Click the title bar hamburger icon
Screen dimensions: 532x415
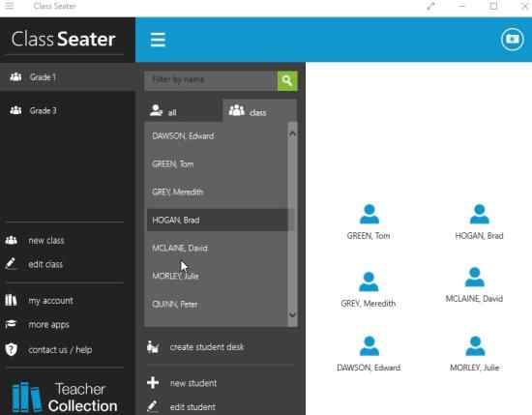[x=10, y=6]
